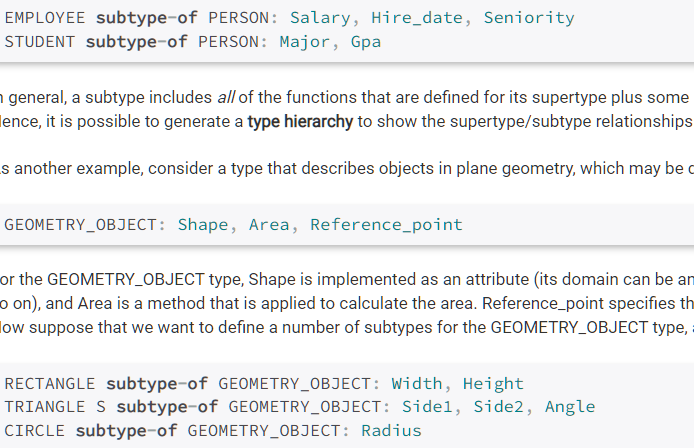Click Side2 in the TRIANGLE line

coord(498,407)
